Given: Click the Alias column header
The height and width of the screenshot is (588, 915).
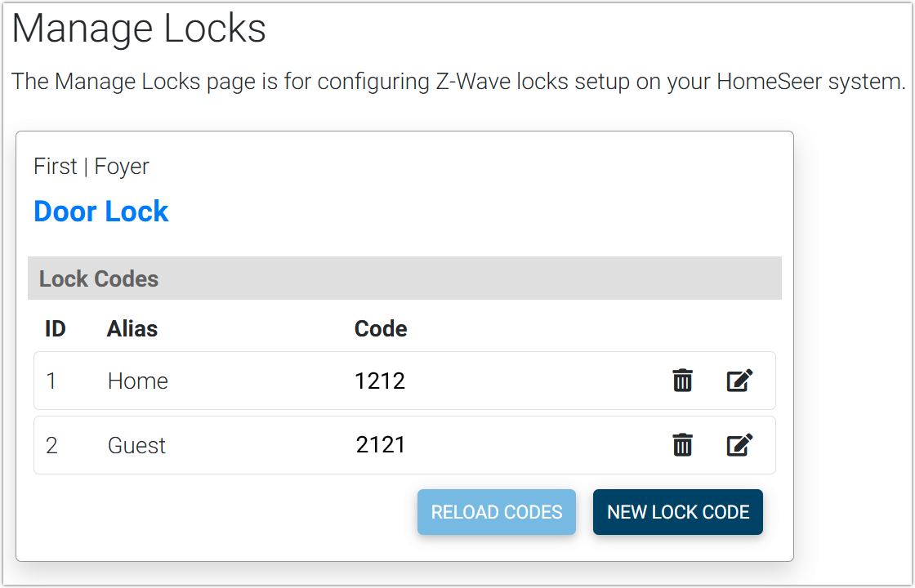Looking at the screenshot, I should coord(132,329).
